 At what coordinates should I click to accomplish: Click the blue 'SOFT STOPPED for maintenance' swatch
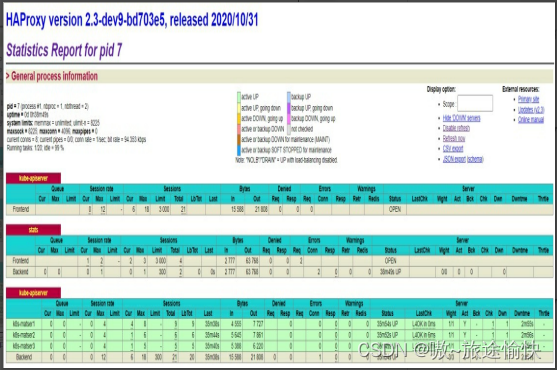pyautogui.click(x=239, y=150)
